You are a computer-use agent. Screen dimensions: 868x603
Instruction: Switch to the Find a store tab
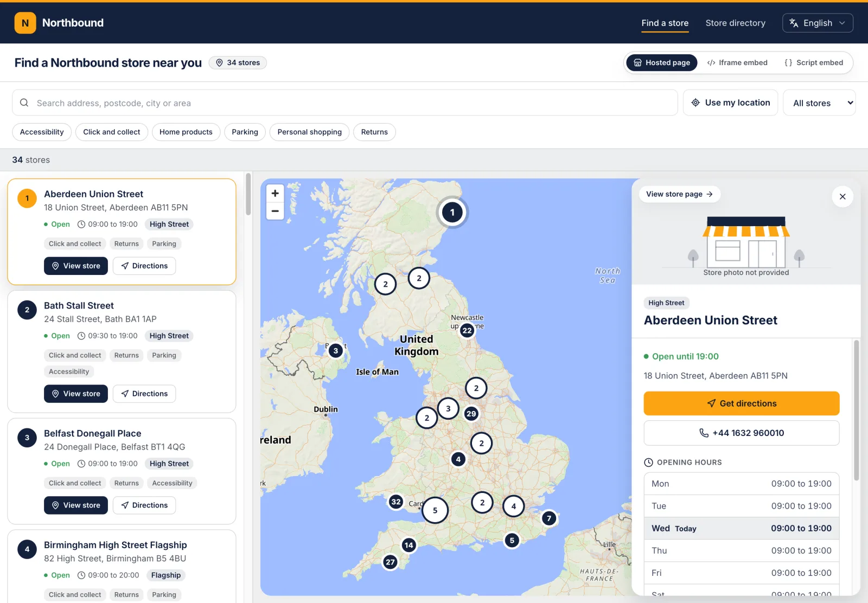tap(665, 23)
